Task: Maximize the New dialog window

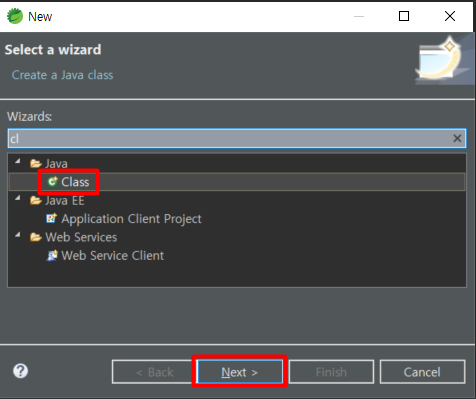Action: coord(404,16)
